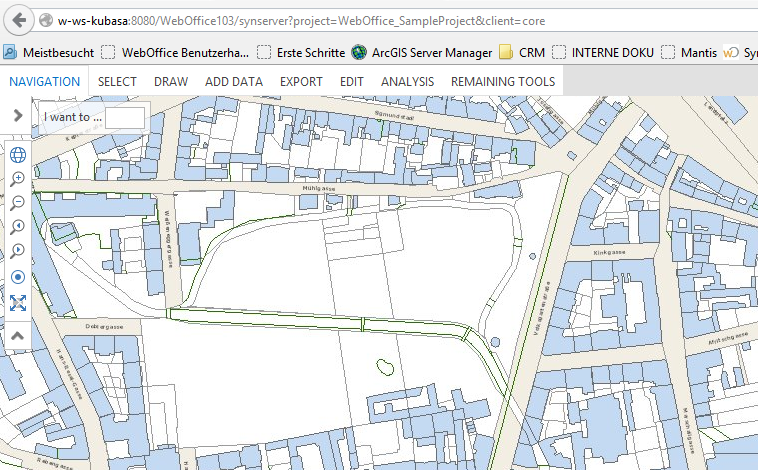Click the browser back arrow button

pyautogui.click(x=19, y=20)
